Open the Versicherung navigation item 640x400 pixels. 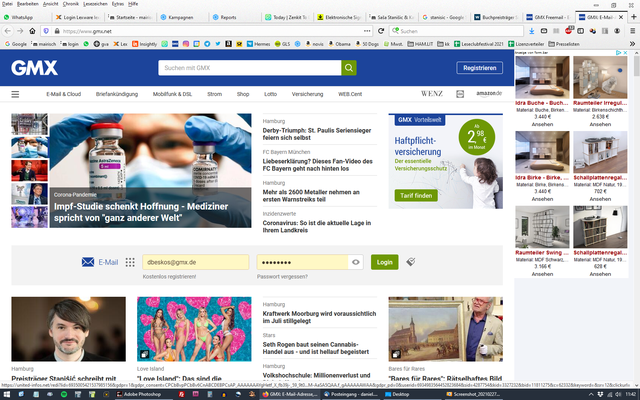pyautogui.click(x=307, y=94)
